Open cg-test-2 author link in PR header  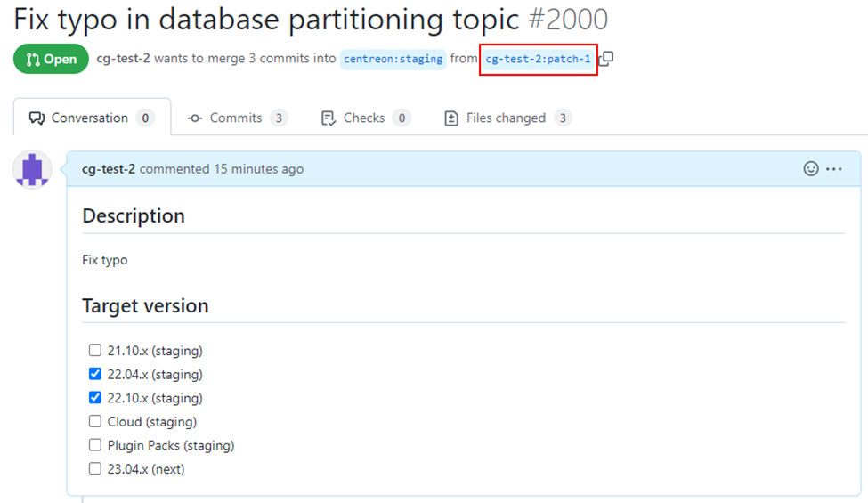coord(123,59)
